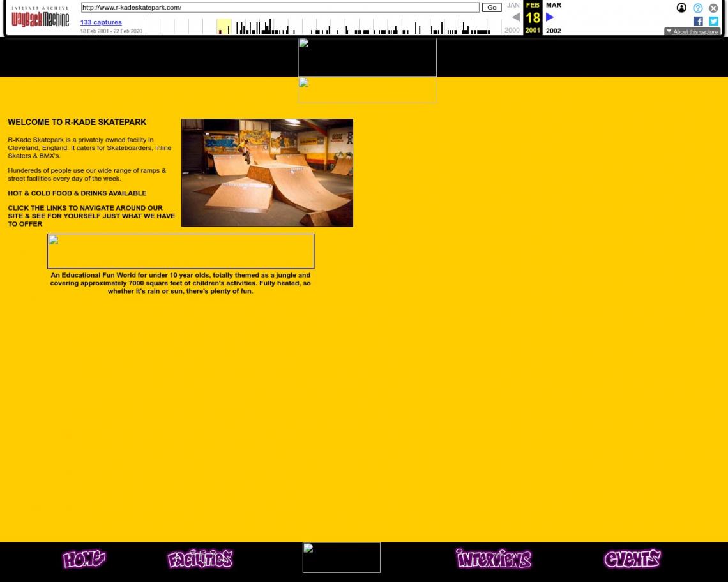Open the user account icon
728x582 pixels.
tap(681, 8)
